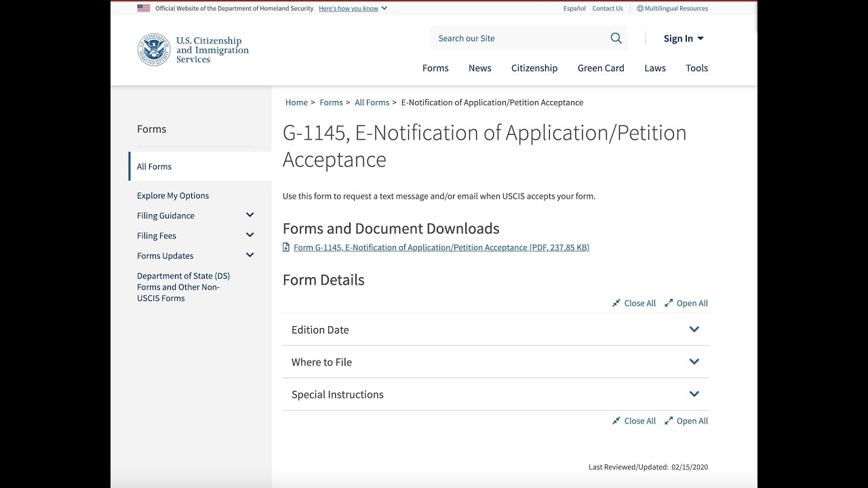Click the US flag icon
868x488 pixels.
point(144,8)
